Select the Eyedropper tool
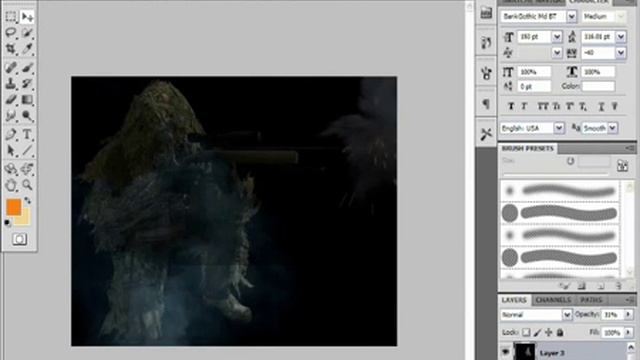Viewport: 640px width, 360px height. click(27, 49)
